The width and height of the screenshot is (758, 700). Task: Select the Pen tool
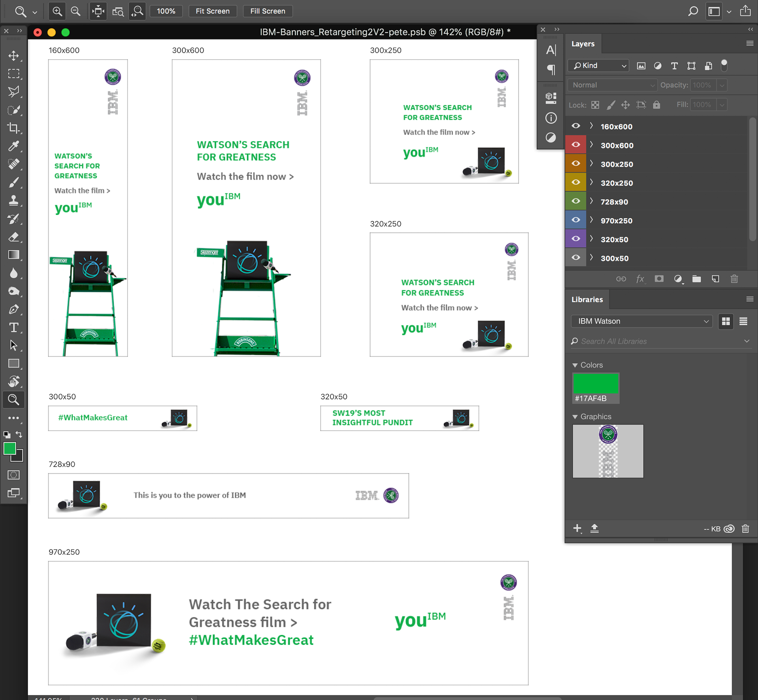14,310
